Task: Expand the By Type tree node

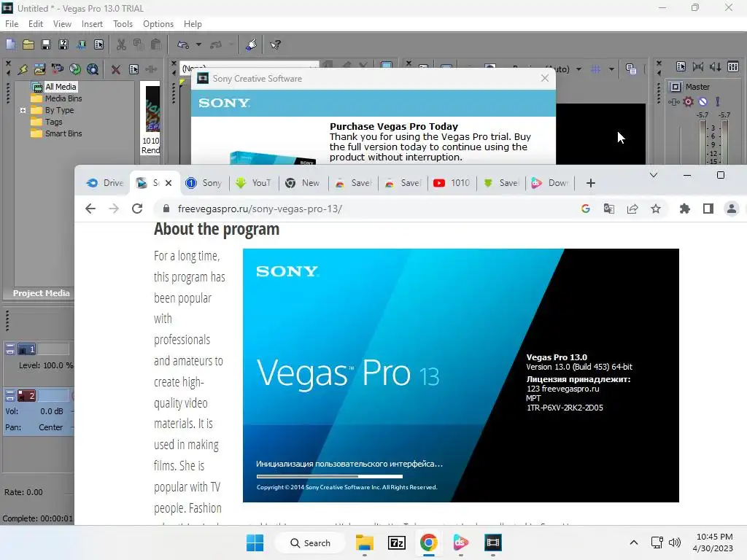Action: click(23, 111)
